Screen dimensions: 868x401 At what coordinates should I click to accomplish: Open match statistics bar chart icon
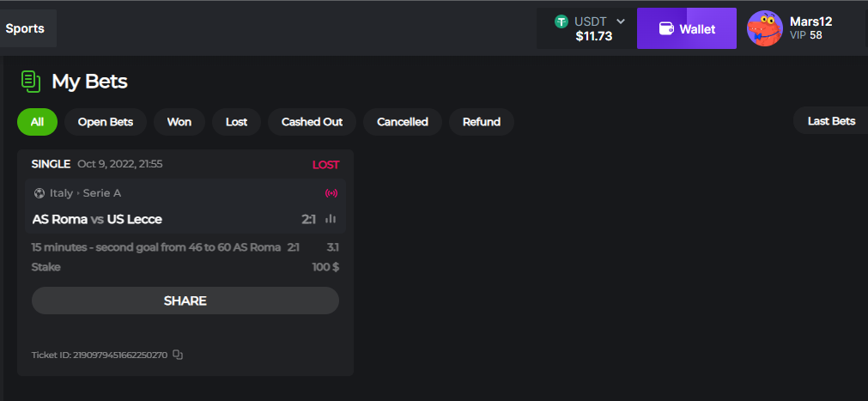(331, 219)
